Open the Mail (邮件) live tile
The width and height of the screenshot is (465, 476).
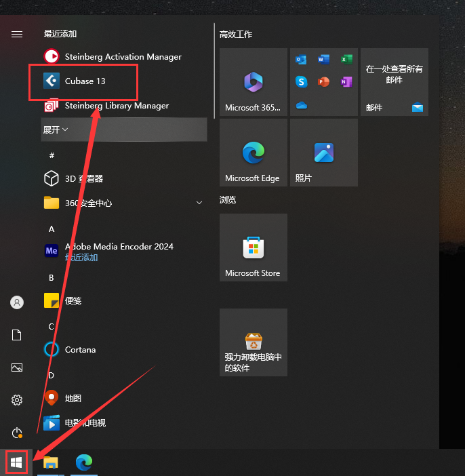tap(394, 82)
